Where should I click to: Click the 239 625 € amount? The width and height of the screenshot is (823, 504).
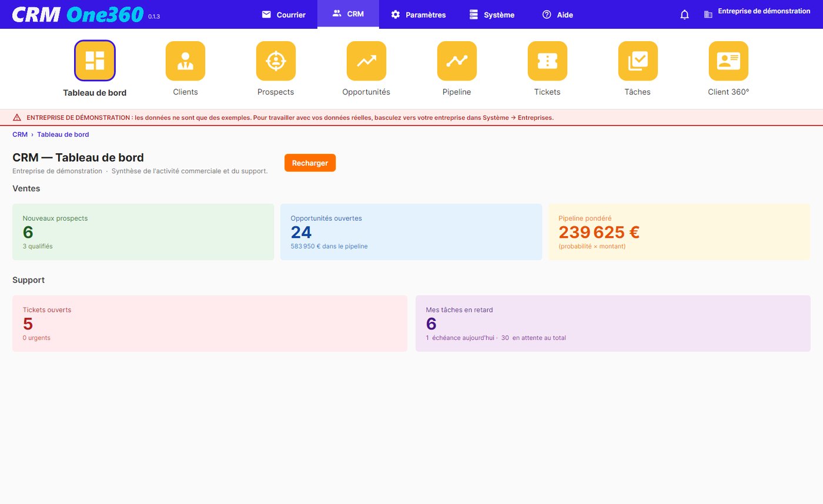click(x=599, y=233)
